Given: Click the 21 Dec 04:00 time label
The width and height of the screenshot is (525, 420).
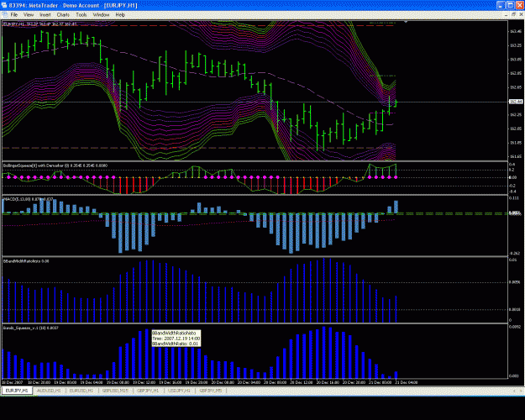Looking at the screenshot, I should (x=406, y=382).
